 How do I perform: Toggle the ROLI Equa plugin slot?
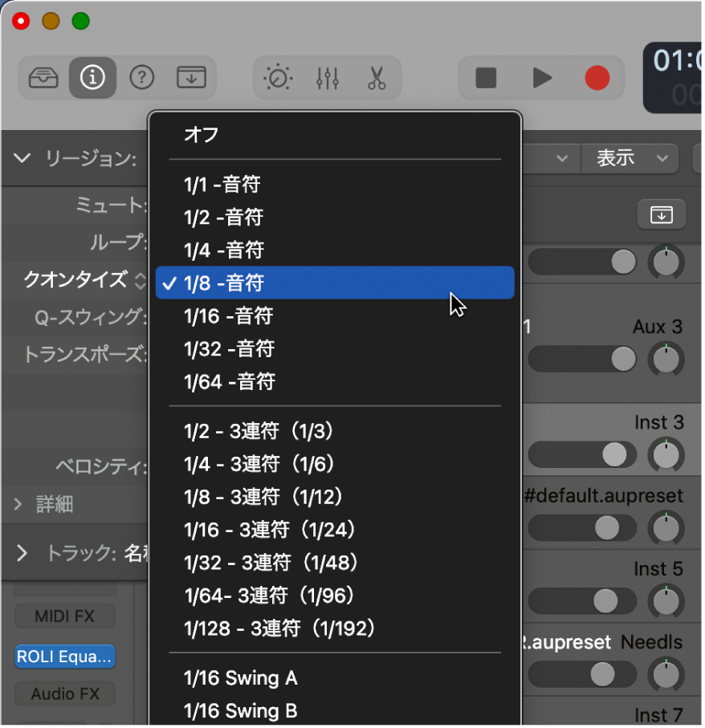coord(64,657)
